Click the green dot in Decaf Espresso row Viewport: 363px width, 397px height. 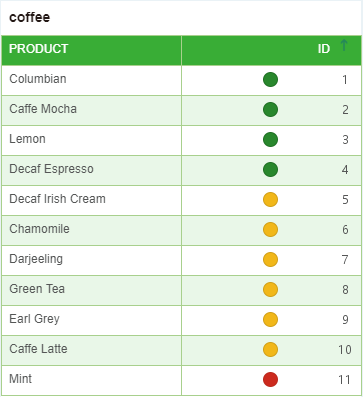270,170
